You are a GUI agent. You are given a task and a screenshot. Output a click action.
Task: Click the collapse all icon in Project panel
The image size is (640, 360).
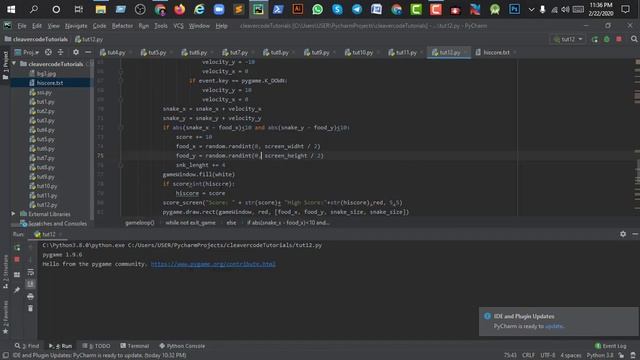[x=60, y=52]
